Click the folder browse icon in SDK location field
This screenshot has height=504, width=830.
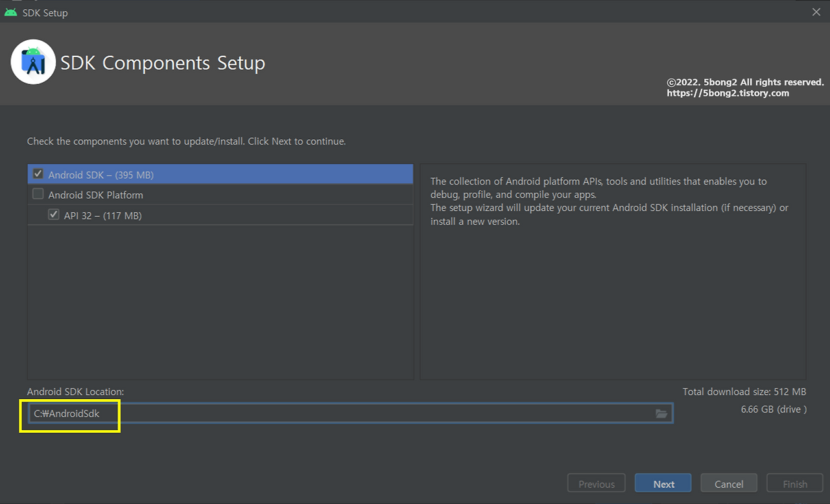point(661,413)
